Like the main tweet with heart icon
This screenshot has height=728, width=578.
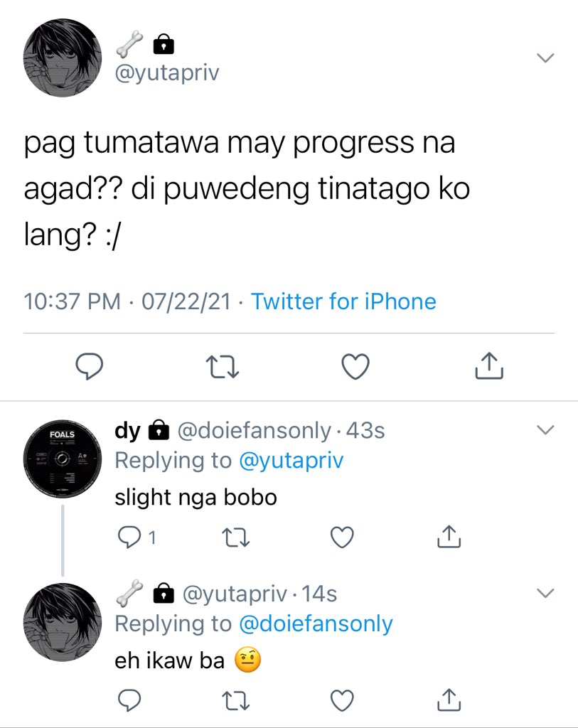355,366
